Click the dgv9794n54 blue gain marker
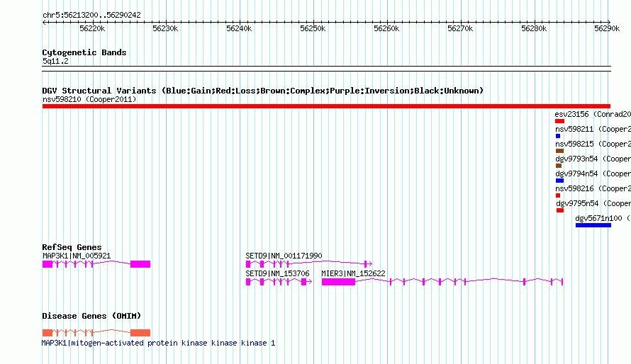This screenshot has width=631, height=364. click(x=559, y=181)
